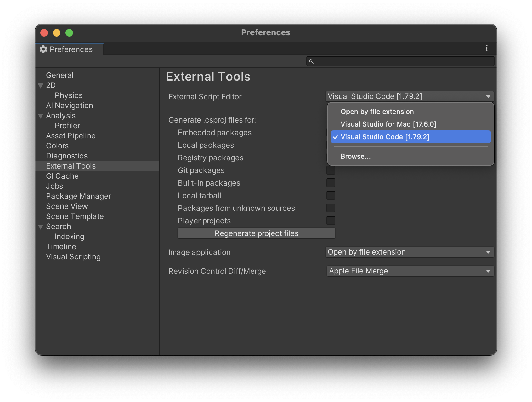Select Visual Scripting in the sidebar

73,257
